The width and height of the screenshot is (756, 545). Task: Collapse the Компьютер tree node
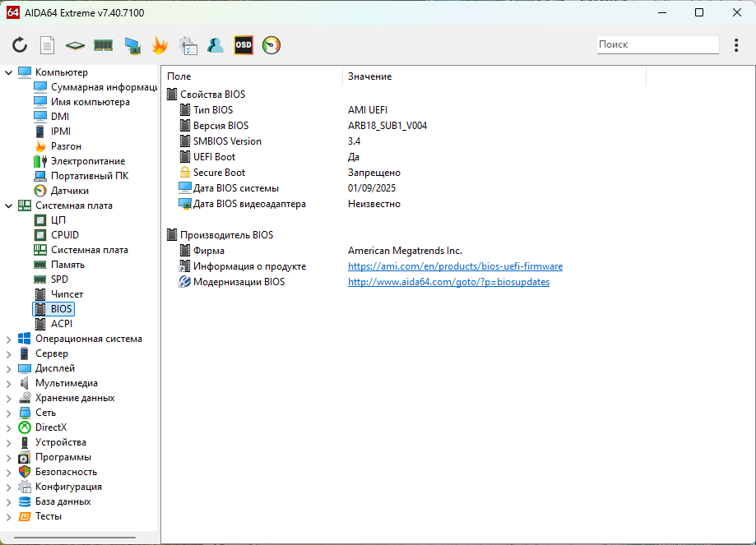click(x=8, y=72)
